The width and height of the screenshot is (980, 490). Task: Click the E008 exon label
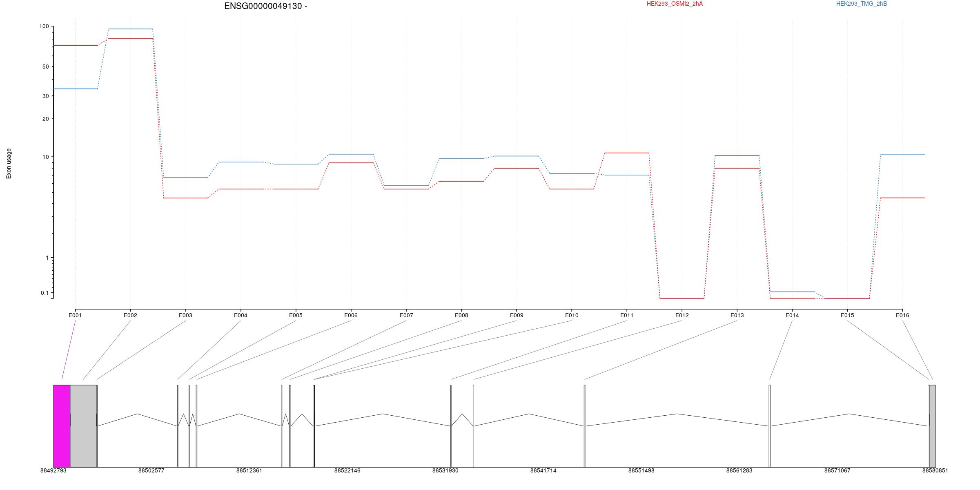coord(461,315)
